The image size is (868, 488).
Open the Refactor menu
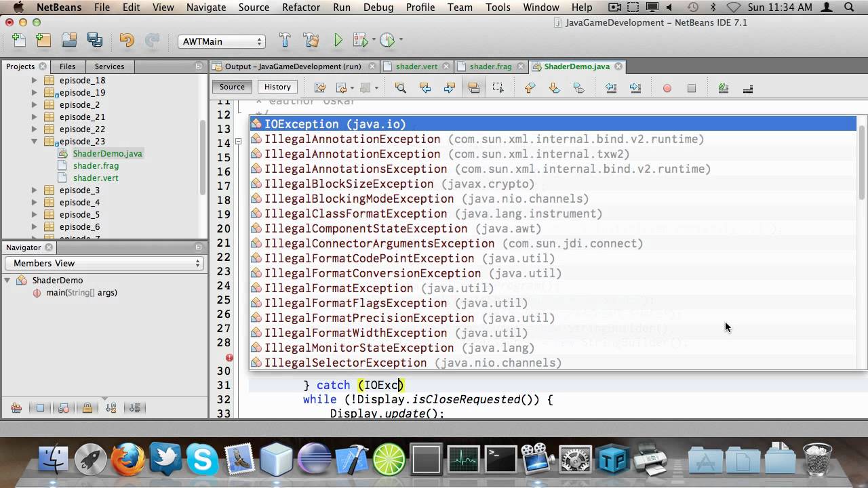tap(301, 7)
